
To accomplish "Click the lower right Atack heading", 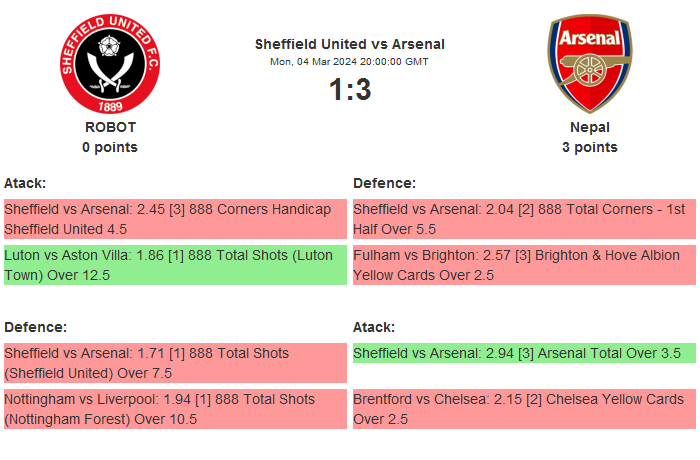I will (374, 327).
